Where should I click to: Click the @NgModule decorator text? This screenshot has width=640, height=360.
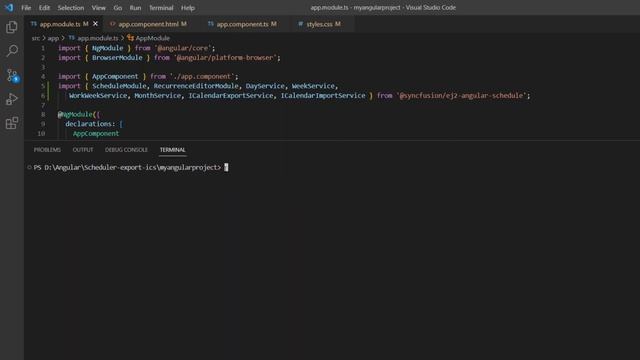75,114
